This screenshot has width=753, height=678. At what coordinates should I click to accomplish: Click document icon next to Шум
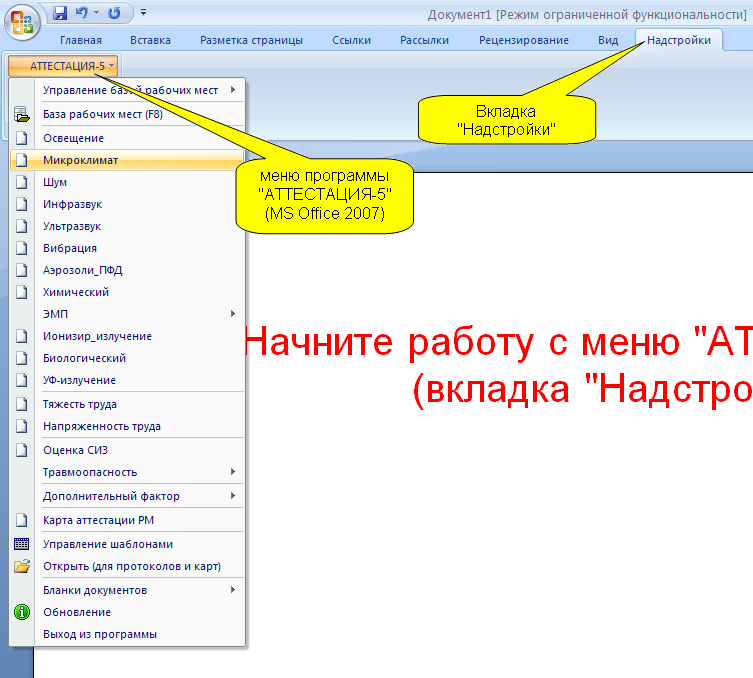point(22,182)
